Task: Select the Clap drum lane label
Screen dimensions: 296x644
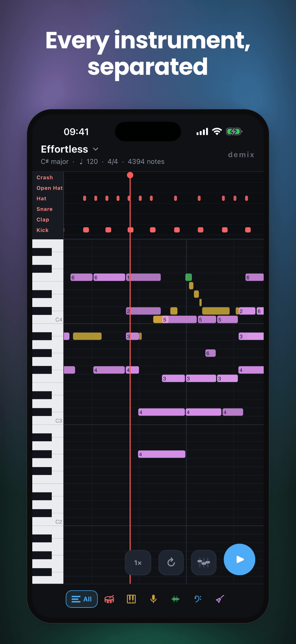Action: (x=43, y=220)
